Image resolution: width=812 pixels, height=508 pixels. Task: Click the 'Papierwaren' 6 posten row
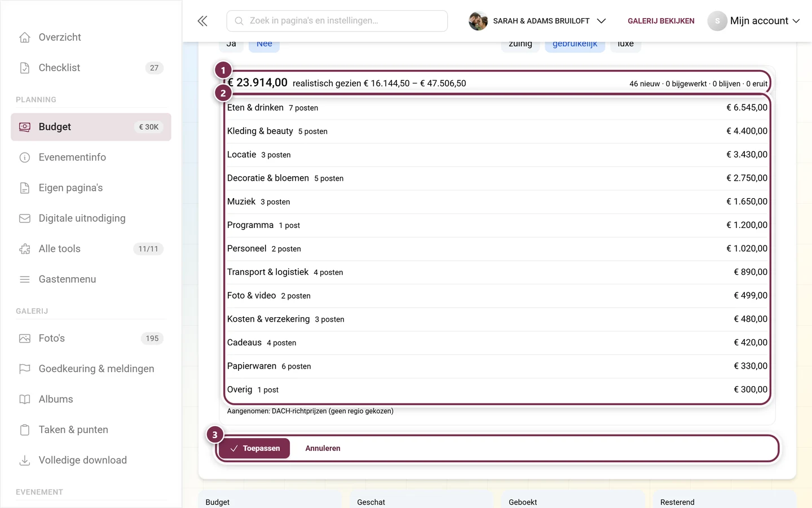pyautogui.click(x=497, y=366)
